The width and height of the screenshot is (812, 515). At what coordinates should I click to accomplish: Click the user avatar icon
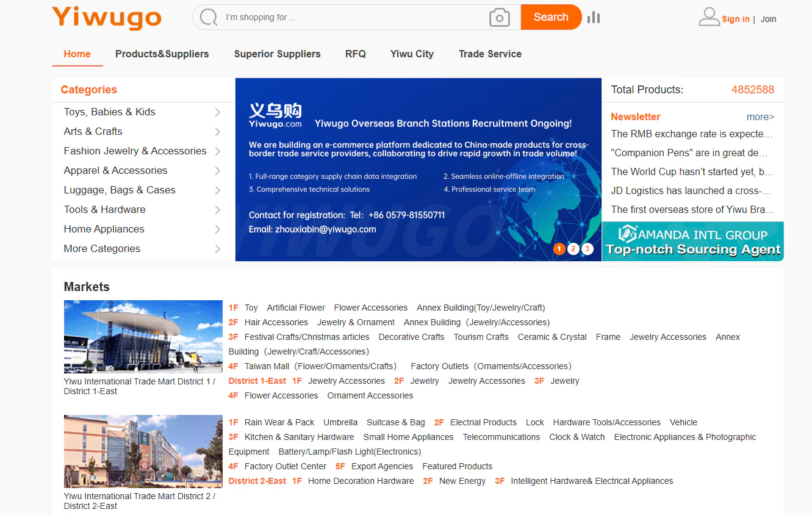click(x=709, y=16)
